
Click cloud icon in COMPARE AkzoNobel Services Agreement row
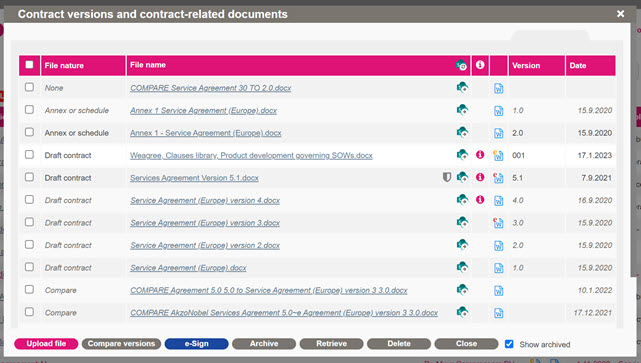pyautogui.click(x=462, y=312)
